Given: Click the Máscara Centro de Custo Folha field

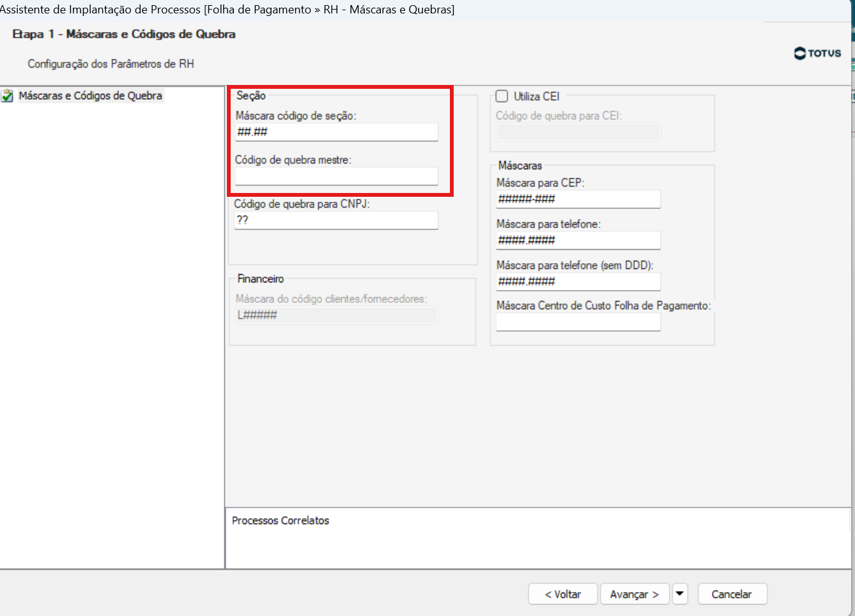Looking at the screenshot, I should [578, 323].
